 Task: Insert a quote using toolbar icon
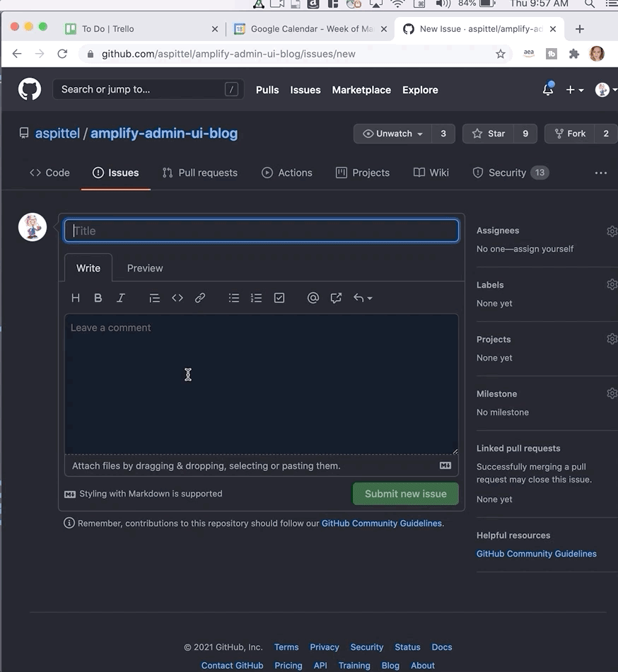pyautogui.click(x=155, y=298)
